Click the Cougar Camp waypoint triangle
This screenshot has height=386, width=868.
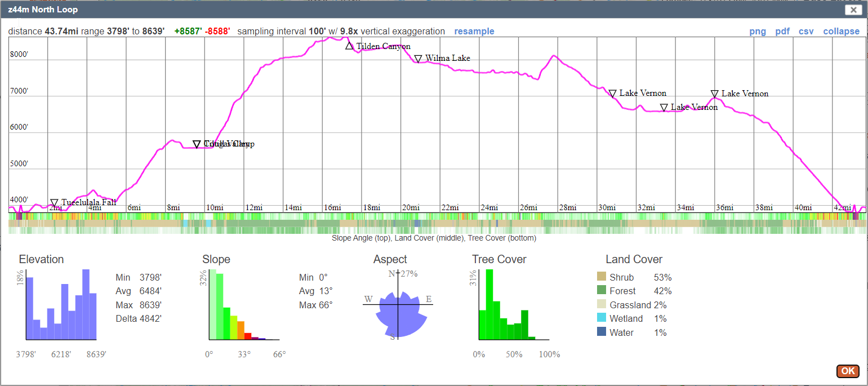(197, 144)
